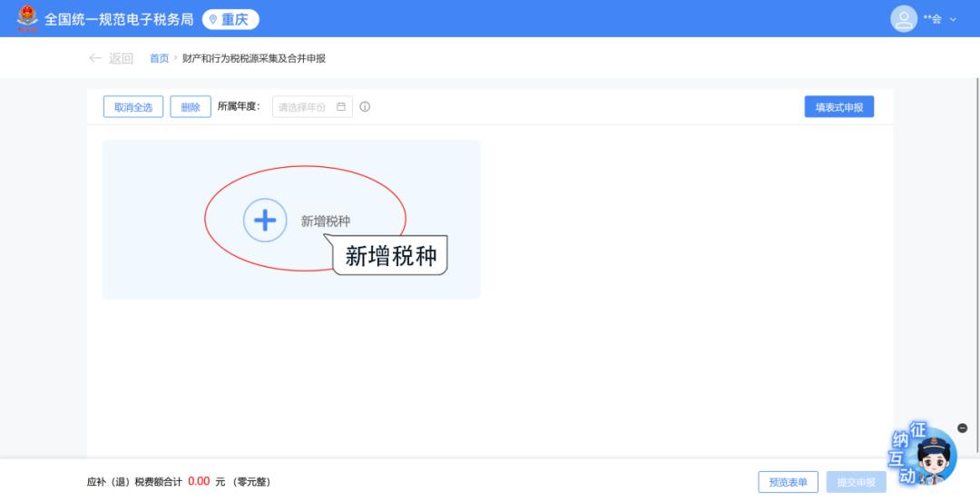
Task: Open the 征纳互动 assistant mascot
Action: (924, 455)
